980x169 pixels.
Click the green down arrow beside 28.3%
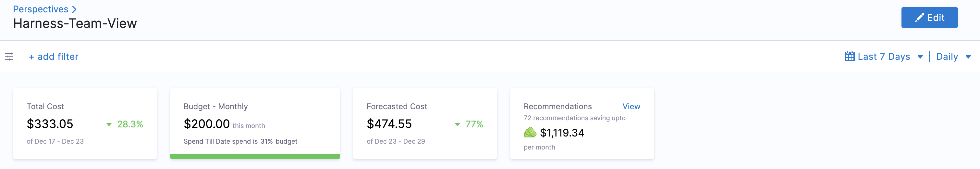pyautogui.click(x=109, y=124)
